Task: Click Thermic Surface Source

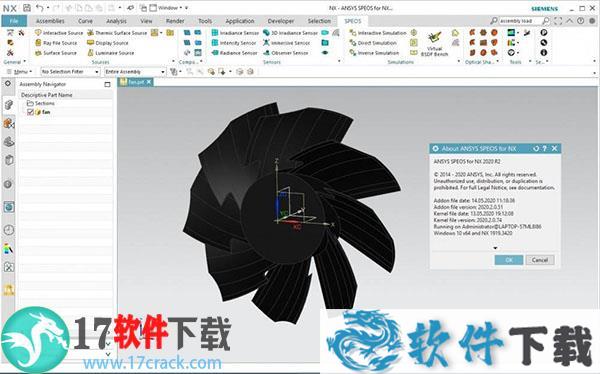Action: pos(117,33)
